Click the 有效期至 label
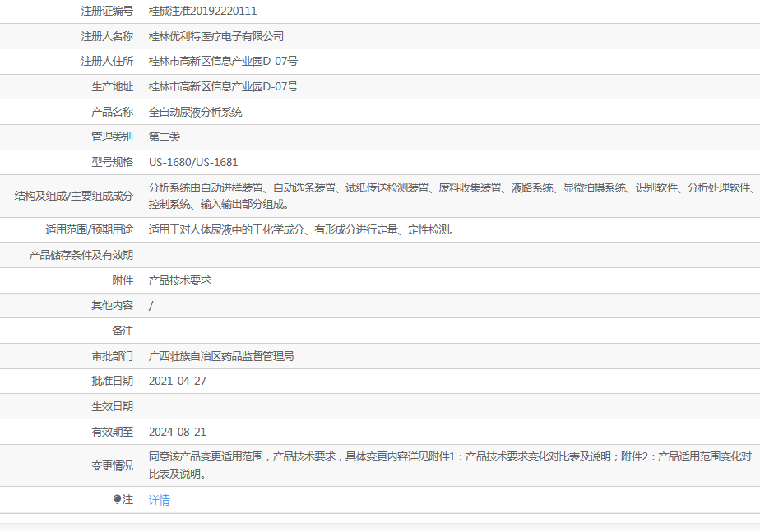This screenshot has width=760, height=532. 112,432
